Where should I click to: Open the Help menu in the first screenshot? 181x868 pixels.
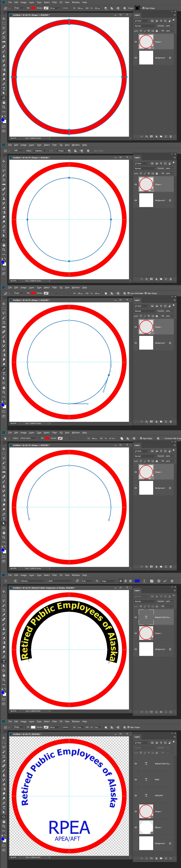(x=84, y=2)
